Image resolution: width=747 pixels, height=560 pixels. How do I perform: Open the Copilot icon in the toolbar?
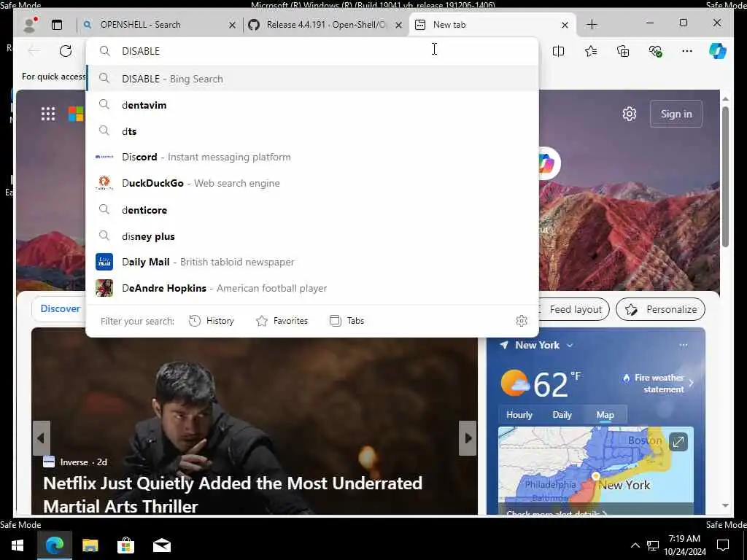pos(718,51)
